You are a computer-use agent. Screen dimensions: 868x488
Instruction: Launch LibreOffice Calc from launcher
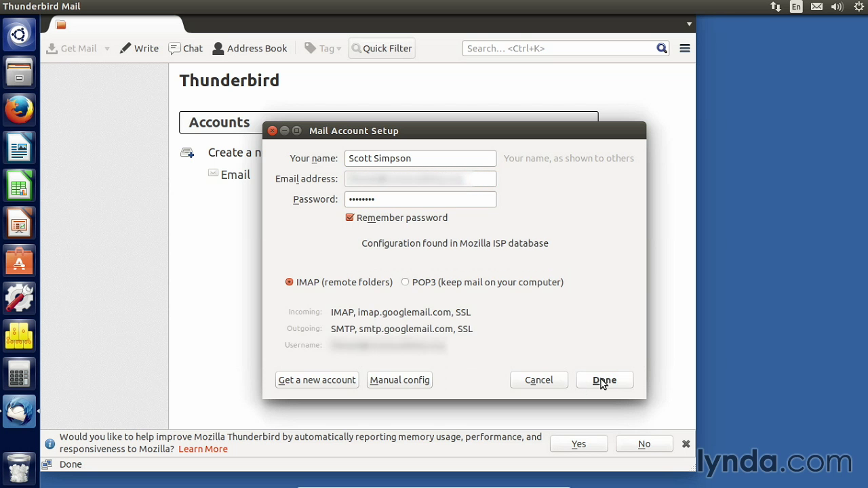19,186
